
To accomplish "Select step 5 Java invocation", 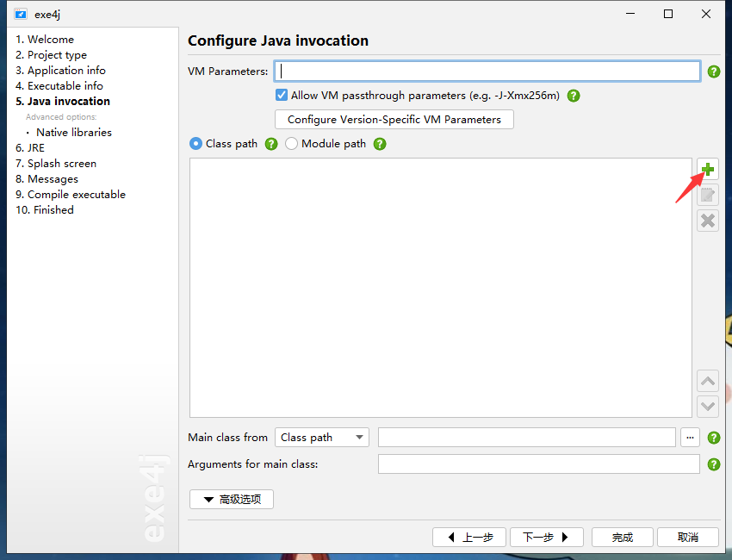I will tap(63, 102).
